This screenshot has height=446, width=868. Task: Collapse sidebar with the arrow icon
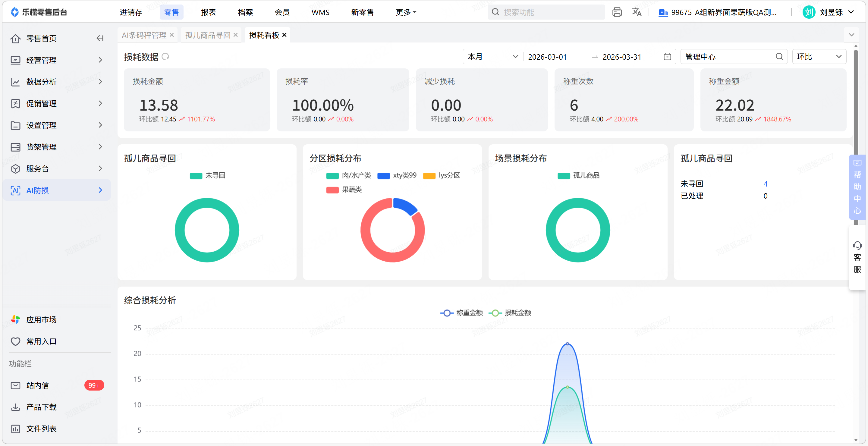point(100,38)
